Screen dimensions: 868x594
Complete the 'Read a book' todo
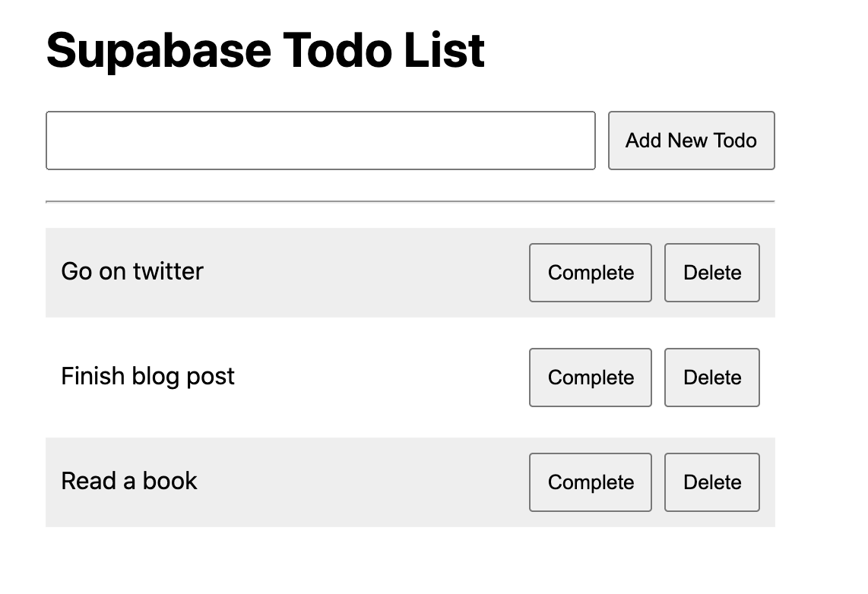[591, 482]
